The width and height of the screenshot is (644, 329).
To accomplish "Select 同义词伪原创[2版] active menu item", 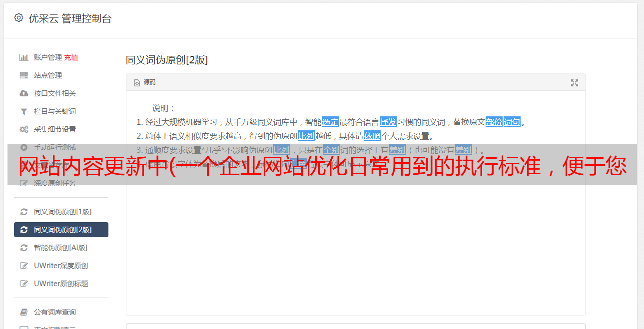I will [61, 230].
